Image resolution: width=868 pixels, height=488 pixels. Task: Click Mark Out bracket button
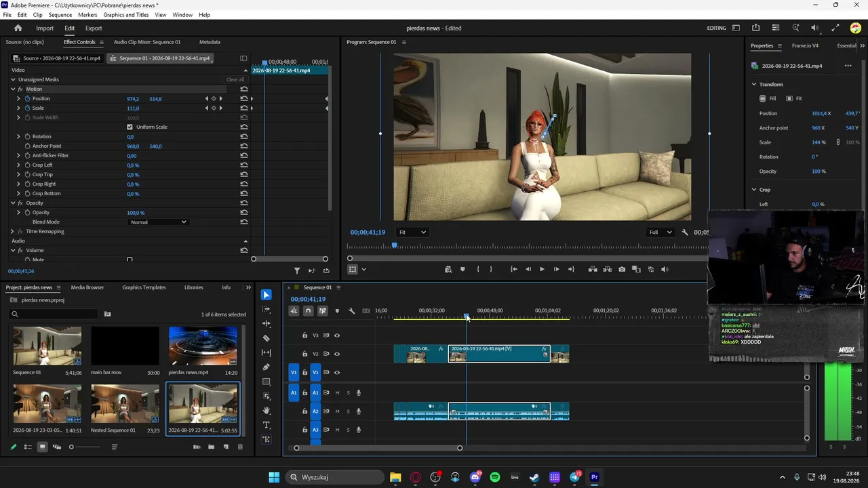click(491, 269)
